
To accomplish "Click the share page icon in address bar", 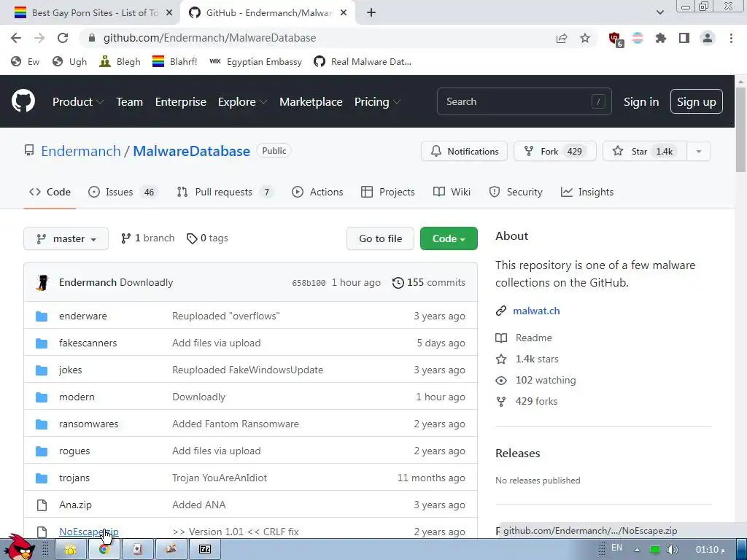I will 562,38.
